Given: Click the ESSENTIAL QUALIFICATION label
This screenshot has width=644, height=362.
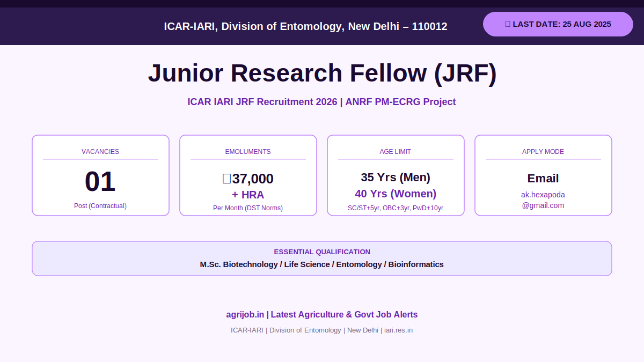Looking at the screenshot, I should (322, 252).
